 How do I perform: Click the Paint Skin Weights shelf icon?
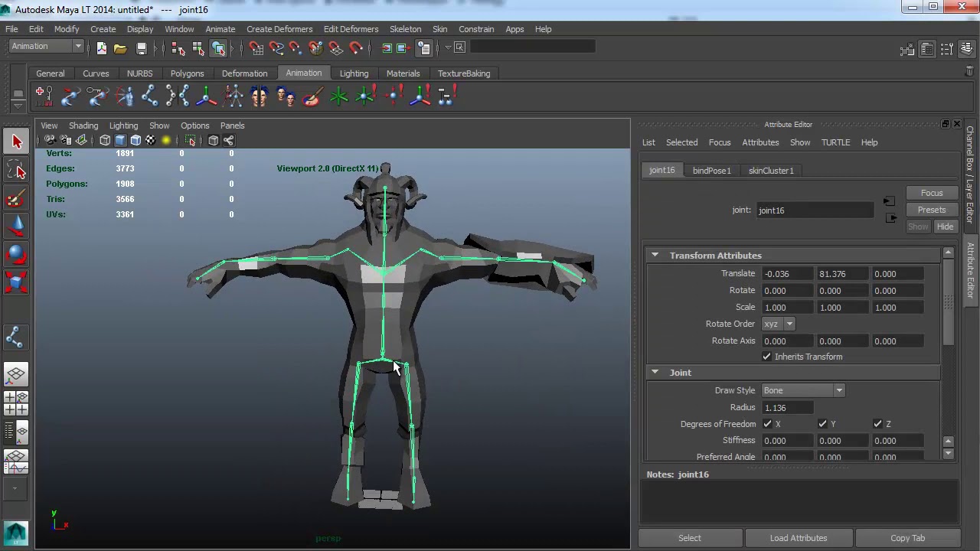point(312,96)
